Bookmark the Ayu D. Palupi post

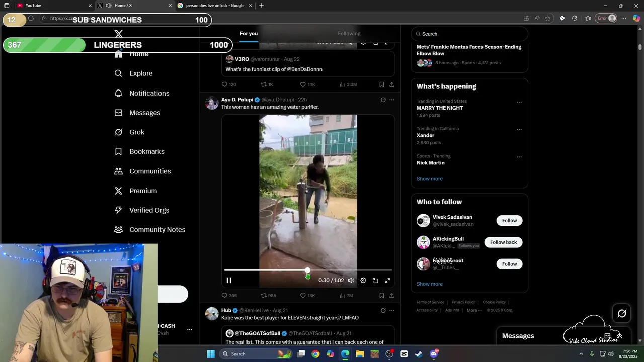coord(381,296)
